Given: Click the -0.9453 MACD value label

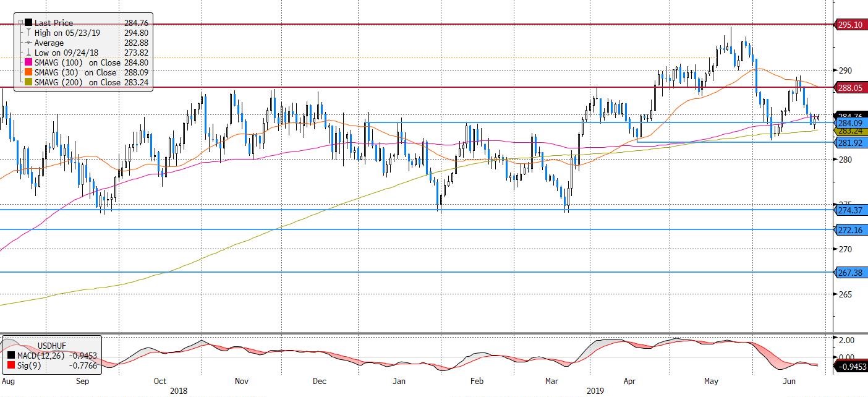Looking at the screenshot, I should [851, 367].
